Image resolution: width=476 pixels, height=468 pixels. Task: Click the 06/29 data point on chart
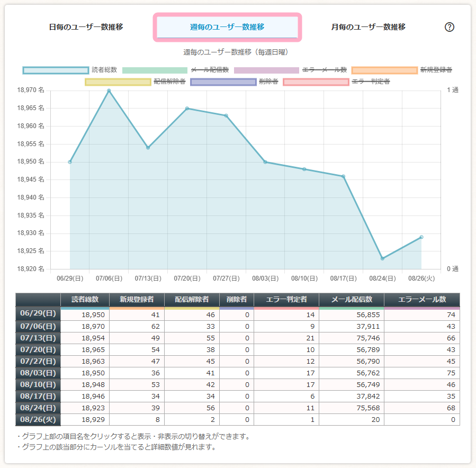tap(70, 162)
